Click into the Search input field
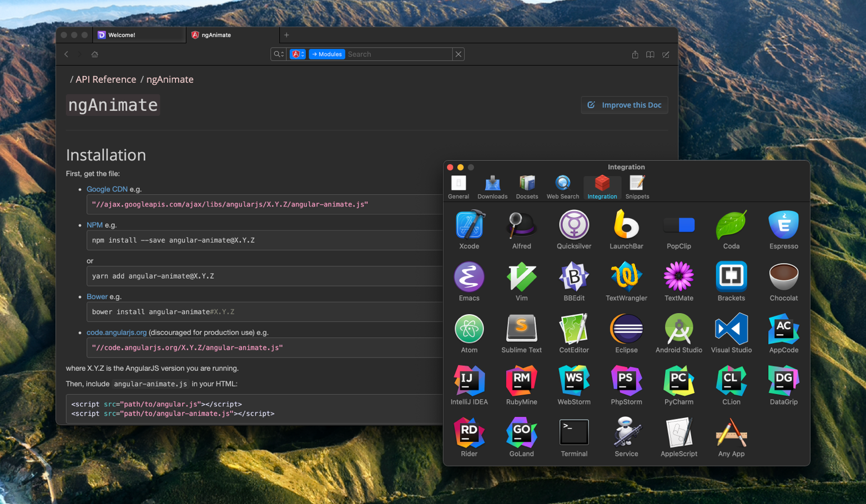The height and width of the screenshot is (504, 866). coord(399,54)
